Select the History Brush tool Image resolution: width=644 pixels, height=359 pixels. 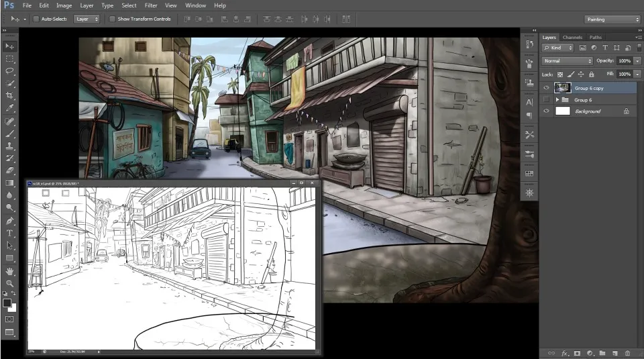tap(9, 158)
